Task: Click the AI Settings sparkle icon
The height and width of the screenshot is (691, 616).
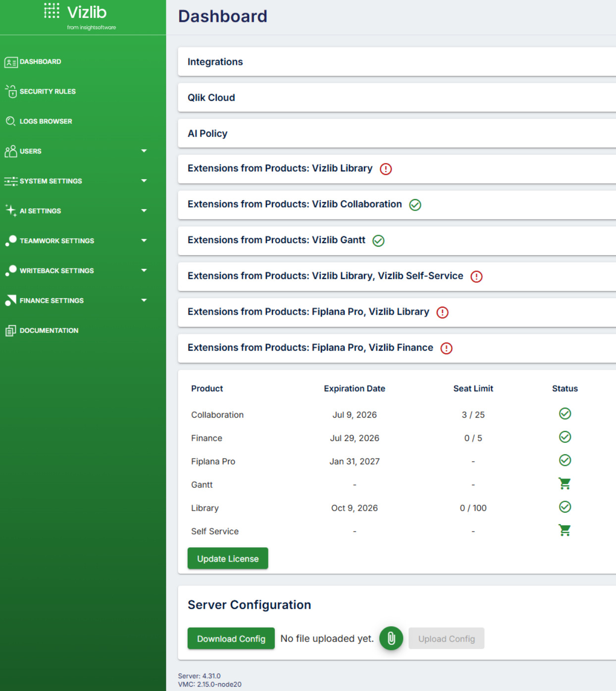Action: 11,210
